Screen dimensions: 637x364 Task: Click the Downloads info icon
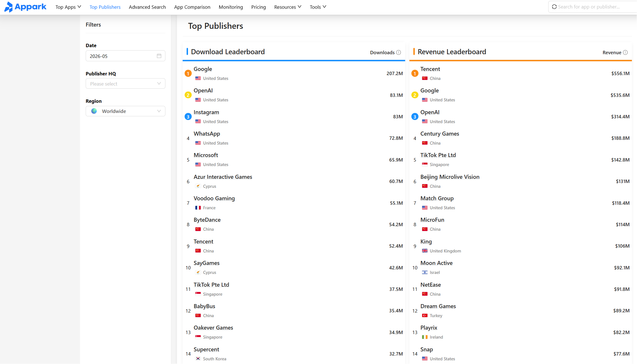click(399, 53)
